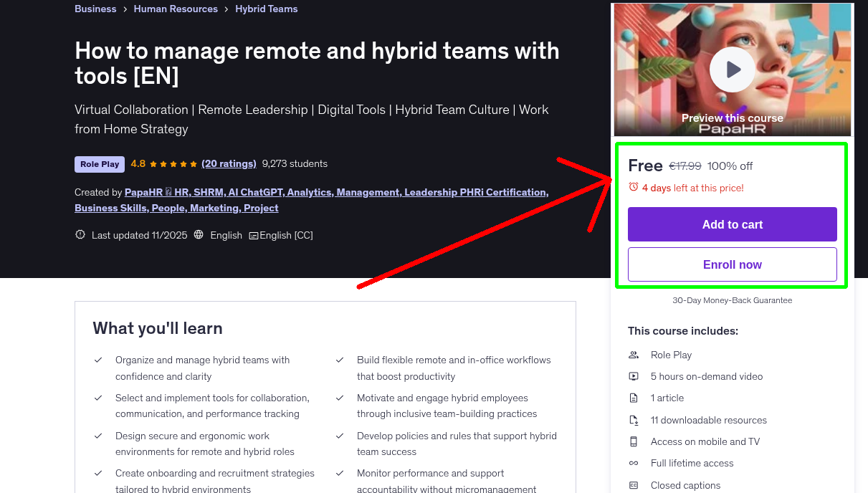The height and width of the screenshot is (493, 868).
Task: Click the Enroll now button
Action: tap(732, 264)
